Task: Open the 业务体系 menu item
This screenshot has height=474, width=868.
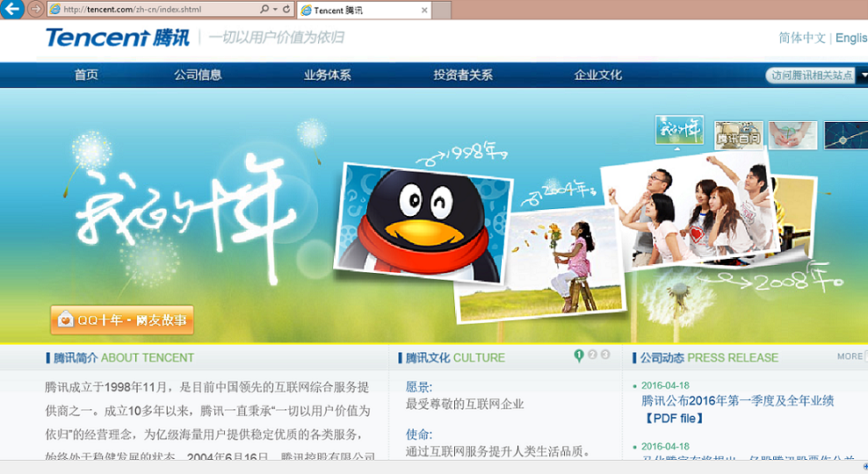Action: 327,75
